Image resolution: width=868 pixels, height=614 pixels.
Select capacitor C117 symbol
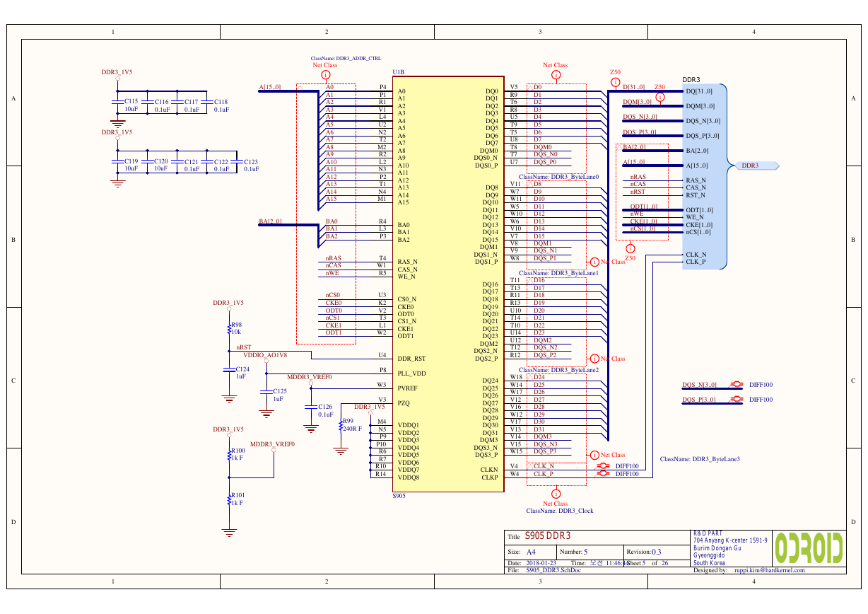click(x=177, y=101)
